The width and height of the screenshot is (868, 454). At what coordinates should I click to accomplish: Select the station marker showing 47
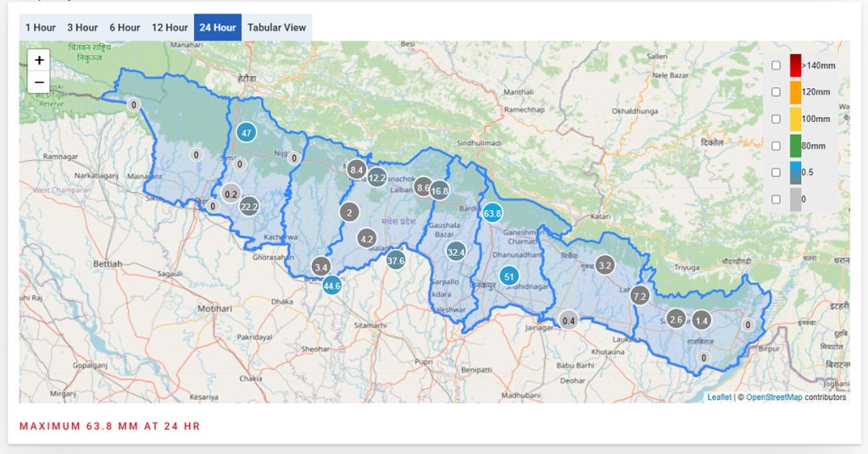click(246, 133)
